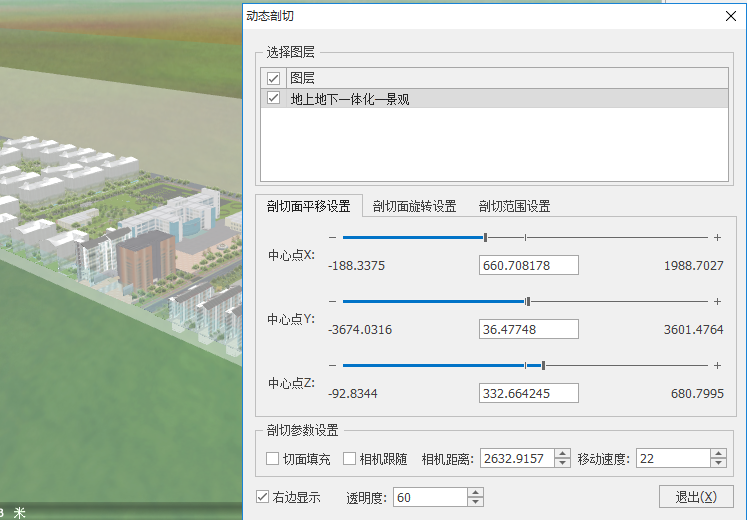747x520 pixels.
Task: Click plus icon of 中心点X slider
Action: click(717, 237)
